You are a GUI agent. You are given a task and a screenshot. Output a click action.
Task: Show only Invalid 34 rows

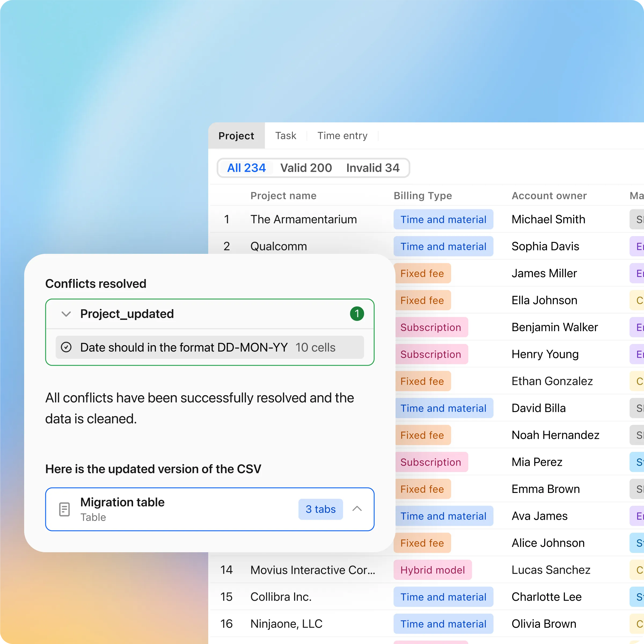coord(372,168)
